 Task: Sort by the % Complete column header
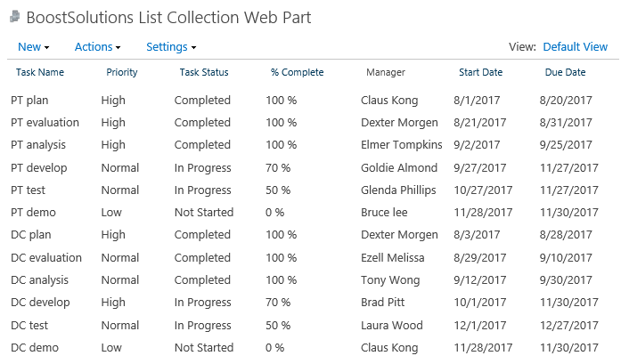[x=297, y=72]
